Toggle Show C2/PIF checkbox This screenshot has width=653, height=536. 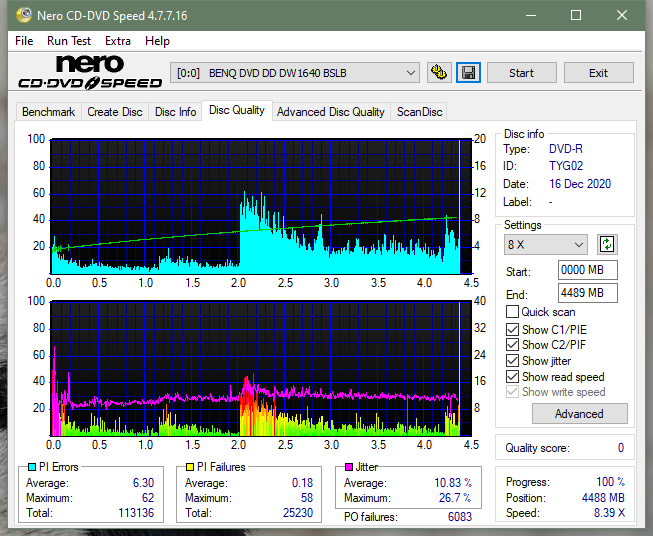coord(512,345)
